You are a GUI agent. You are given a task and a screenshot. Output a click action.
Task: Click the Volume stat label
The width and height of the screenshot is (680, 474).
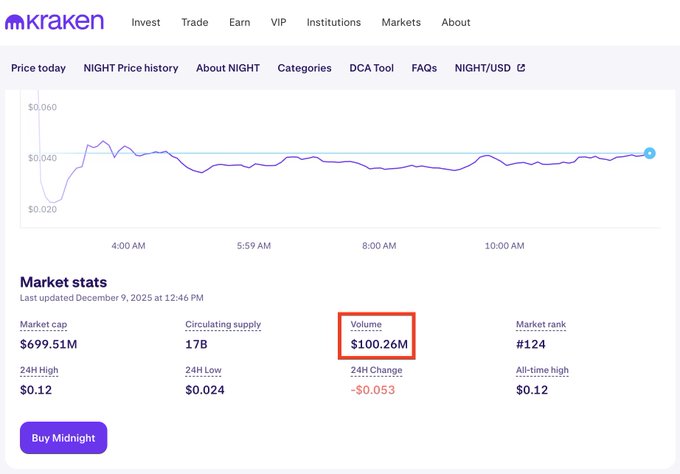366,325
